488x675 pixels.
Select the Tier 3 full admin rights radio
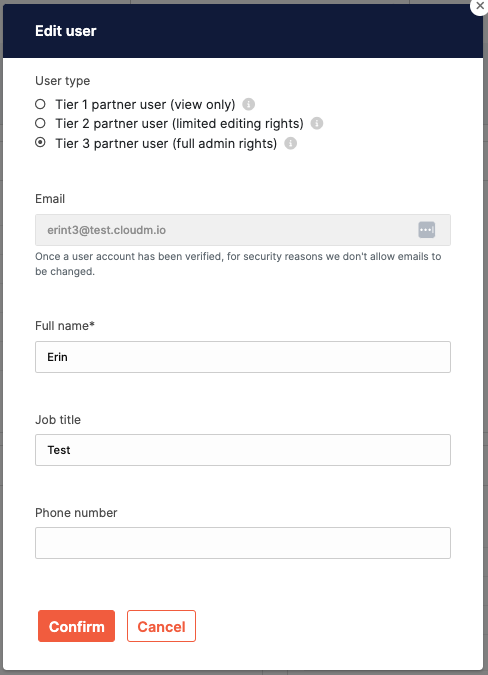coord(40,142)
